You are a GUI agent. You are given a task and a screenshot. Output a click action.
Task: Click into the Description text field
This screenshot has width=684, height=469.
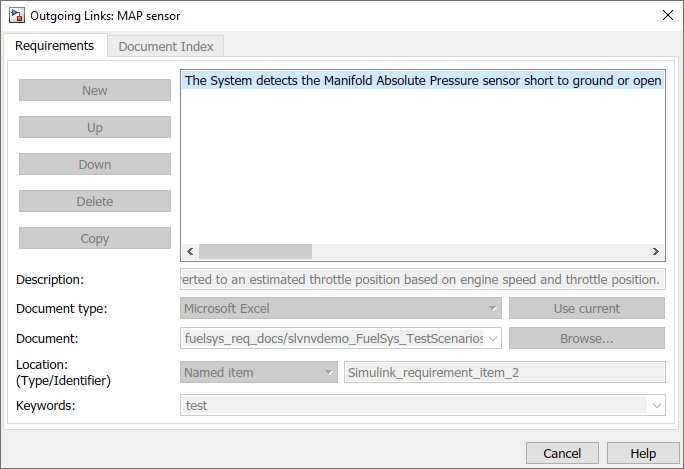click(x=423, y=279)
